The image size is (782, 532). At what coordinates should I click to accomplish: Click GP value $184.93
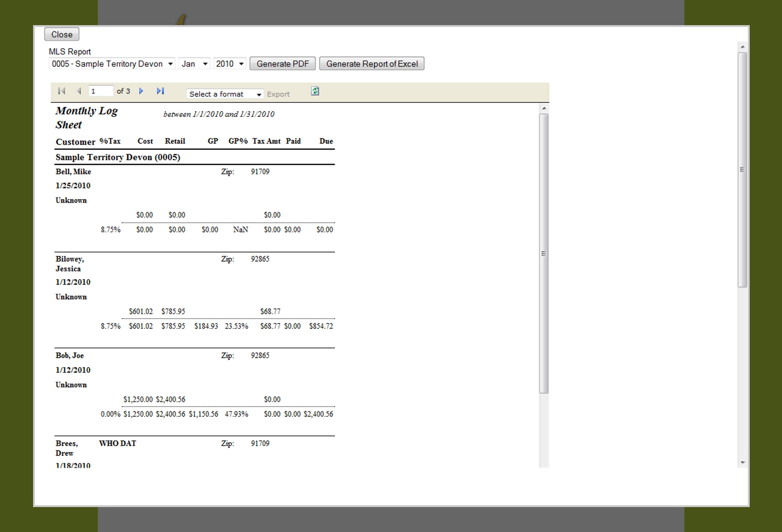(x=206, y=326)
